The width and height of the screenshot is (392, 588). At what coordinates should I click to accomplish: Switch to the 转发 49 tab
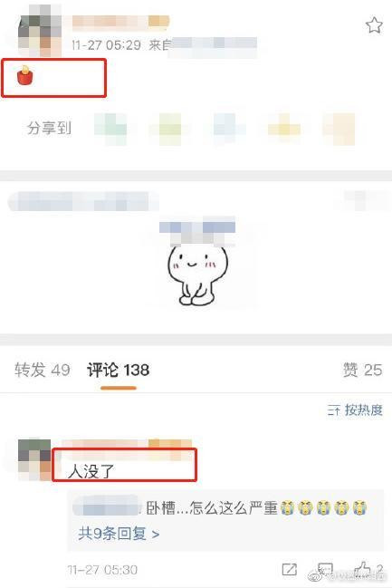click(43, 370)
